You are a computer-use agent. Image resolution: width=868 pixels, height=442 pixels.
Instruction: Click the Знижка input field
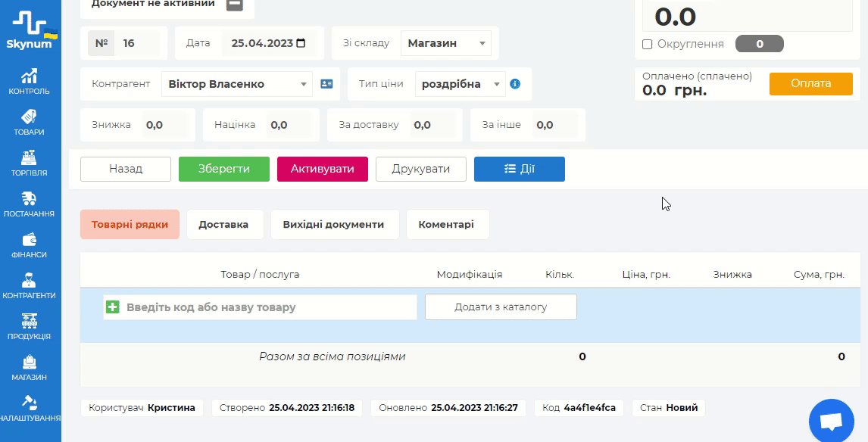165,125
